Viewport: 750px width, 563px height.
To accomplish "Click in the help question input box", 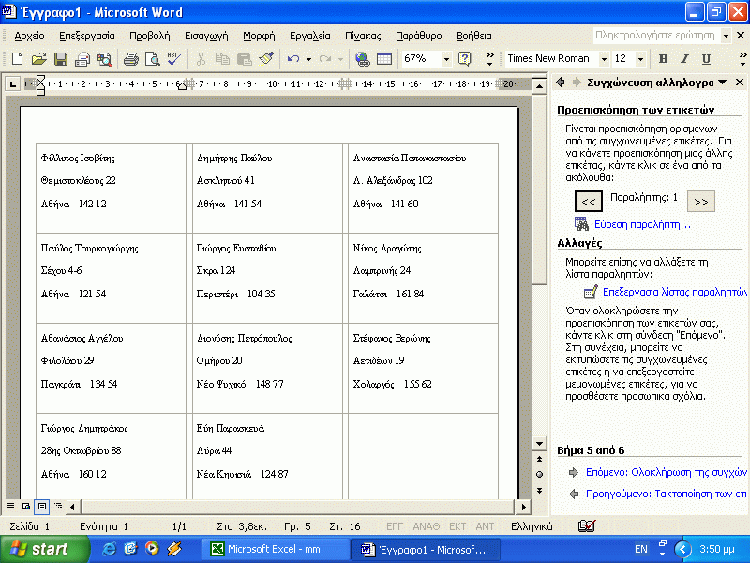I will (x=656, y=36).
